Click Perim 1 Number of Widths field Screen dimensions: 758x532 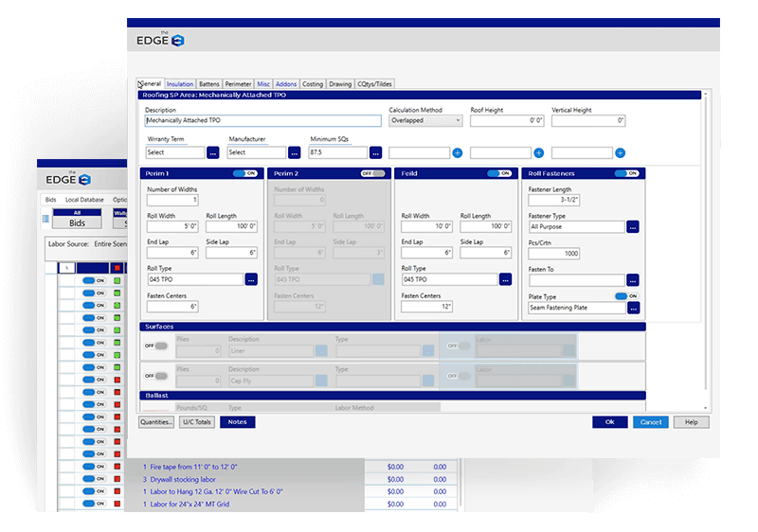coord(172,200)
